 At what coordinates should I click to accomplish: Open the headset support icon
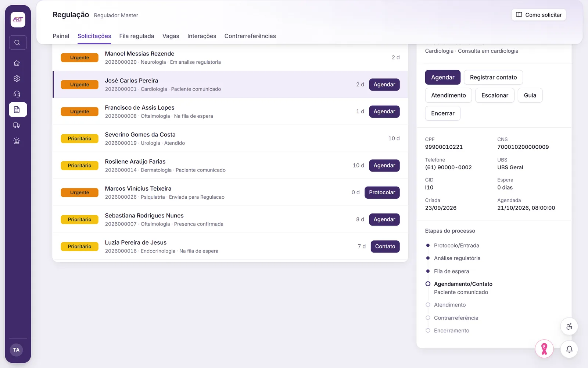(17, 94)
